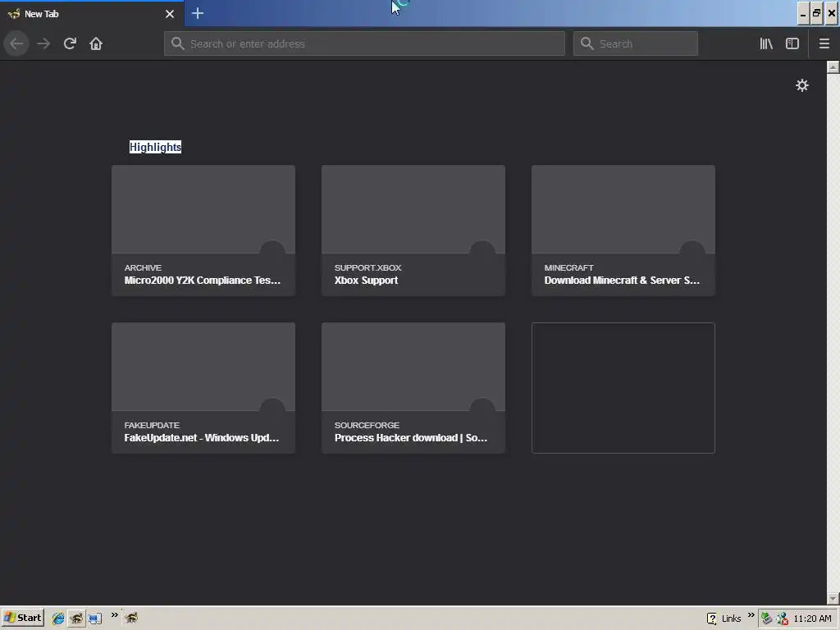Click the help question-mark taskbar icon
Screen dimensions: 840x630
(711, 619)
